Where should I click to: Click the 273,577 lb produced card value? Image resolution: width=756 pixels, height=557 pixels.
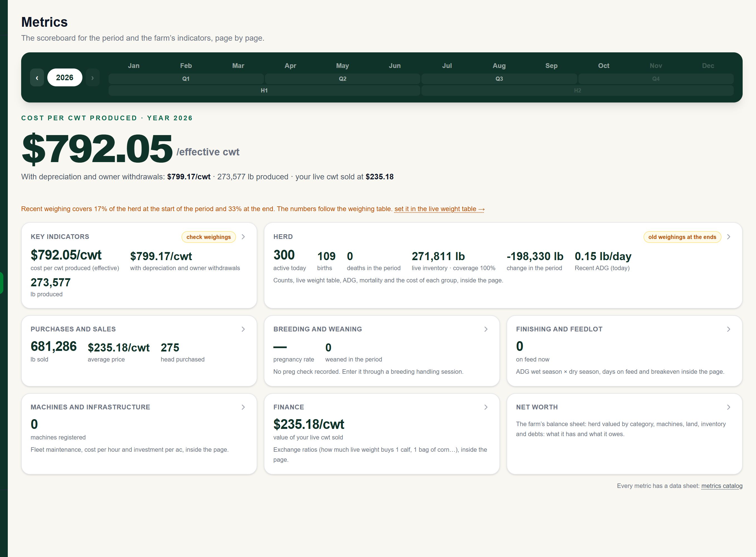[x=51, y=283]
